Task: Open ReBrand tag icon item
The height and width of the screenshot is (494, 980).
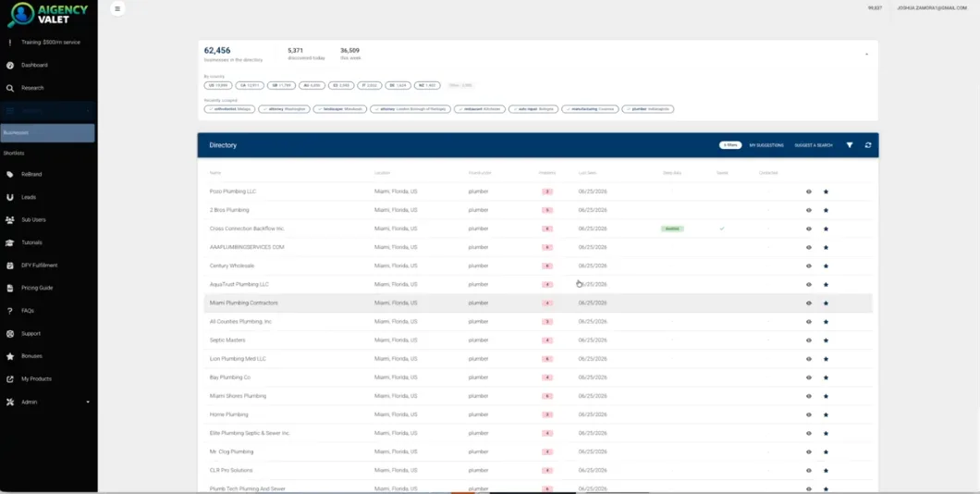Action: pos(10,175)
